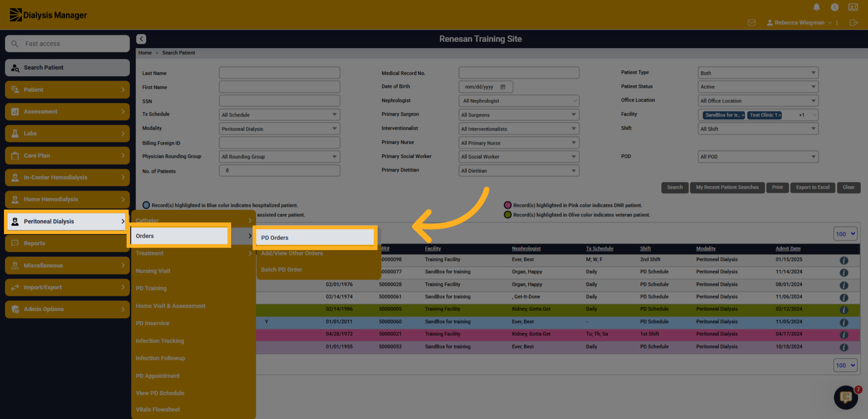Click the clock icon in header
Viewport: 868px width, 419px height.
834,7
